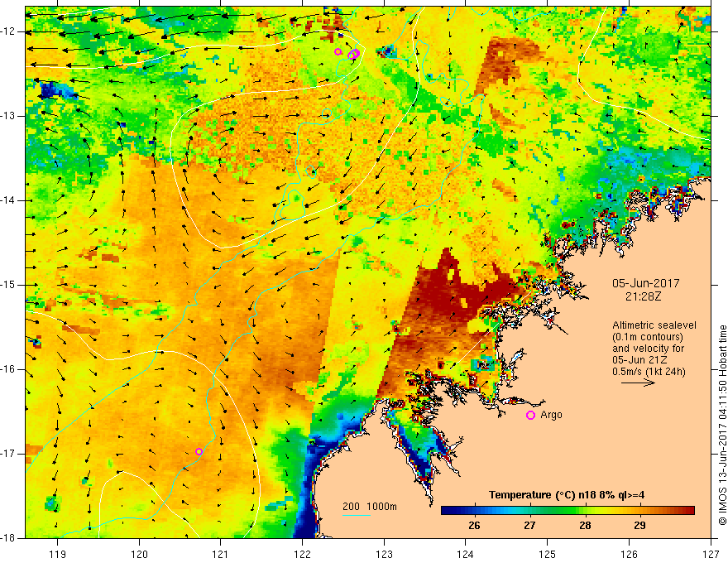
Task: Click the longitude axis label '121'
Action: point(221,554)
